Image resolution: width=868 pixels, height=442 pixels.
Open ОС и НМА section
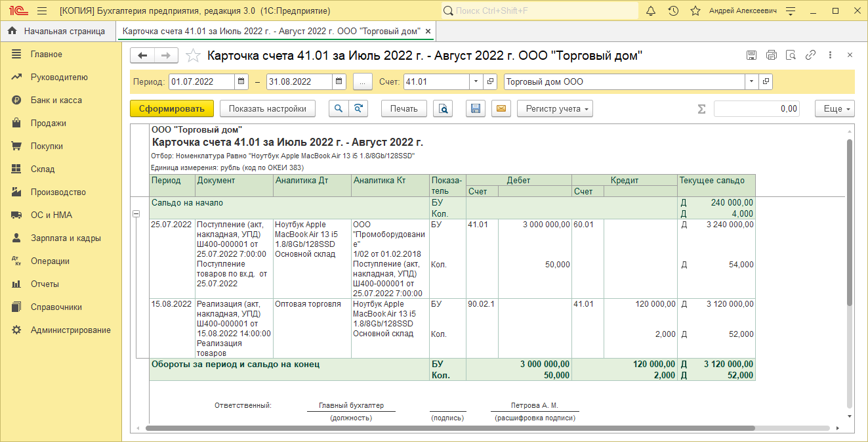61,215
